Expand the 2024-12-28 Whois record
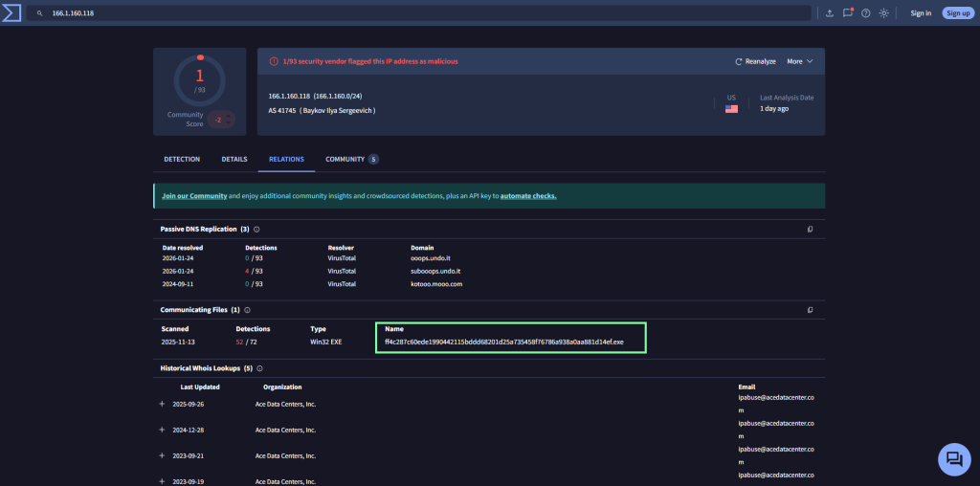980x486 pixels. coord(162,430)
